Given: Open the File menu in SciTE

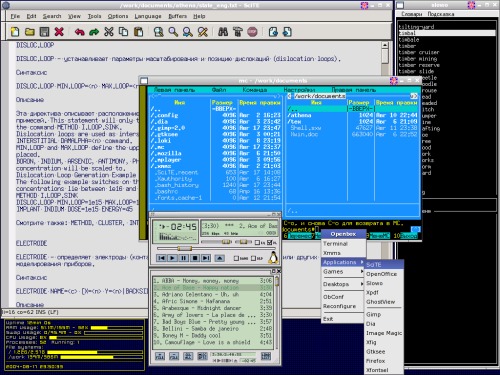Looking at the screenshot, I should (x=15, y=16).
